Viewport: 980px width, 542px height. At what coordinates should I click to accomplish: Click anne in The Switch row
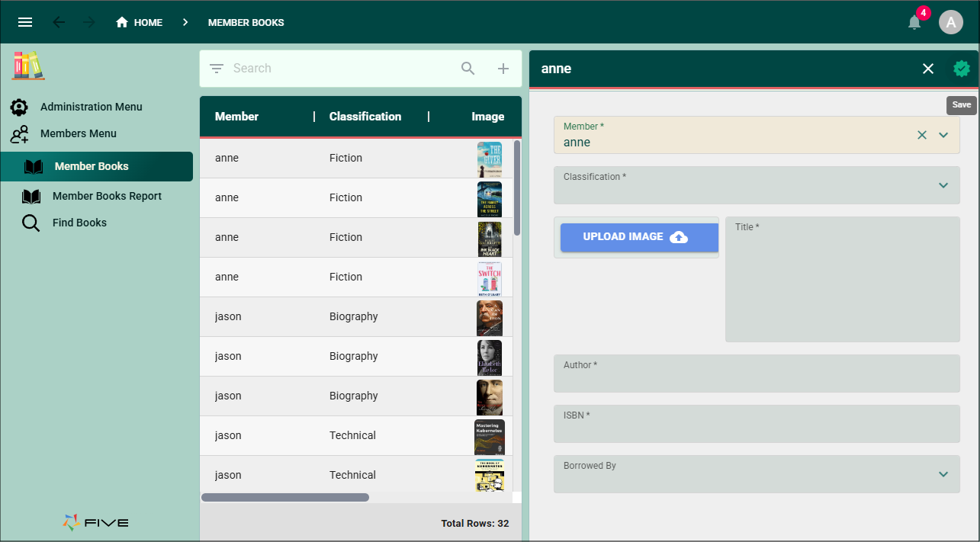pos(227,277)
